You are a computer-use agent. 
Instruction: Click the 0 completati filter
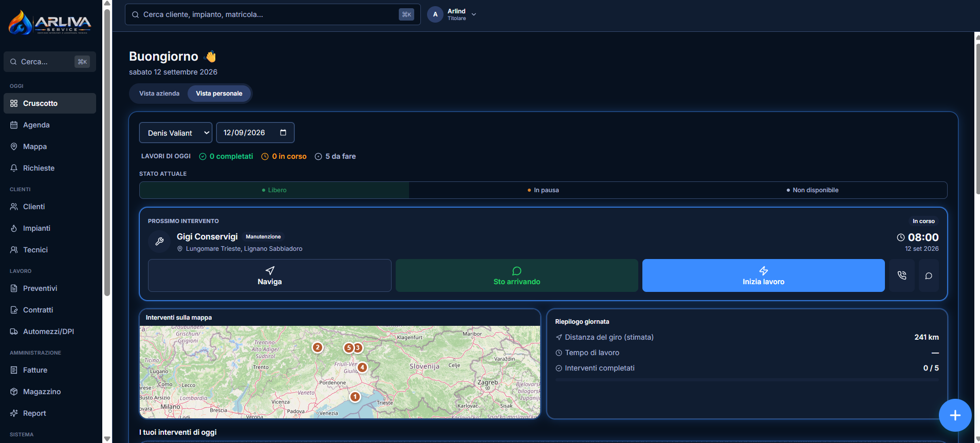(226, 156)
